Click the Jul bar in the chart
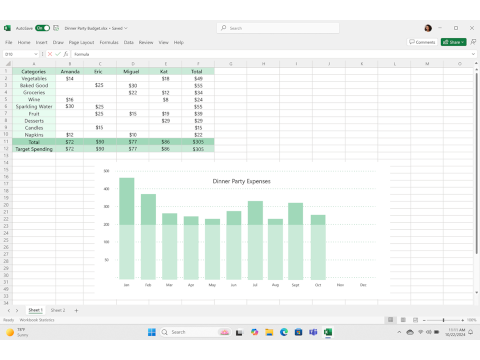This screenshot has height=360, width=480. [255, 240]
